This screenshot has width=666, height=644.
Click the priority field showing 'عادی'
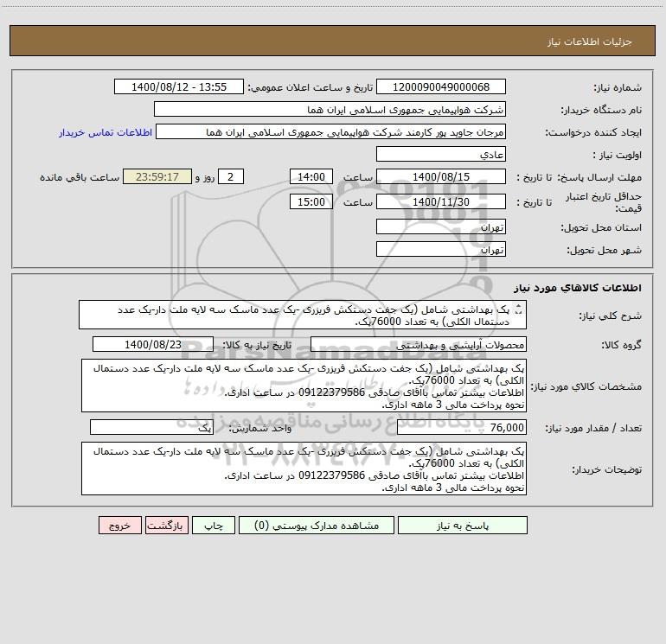(x=440, y=155)
